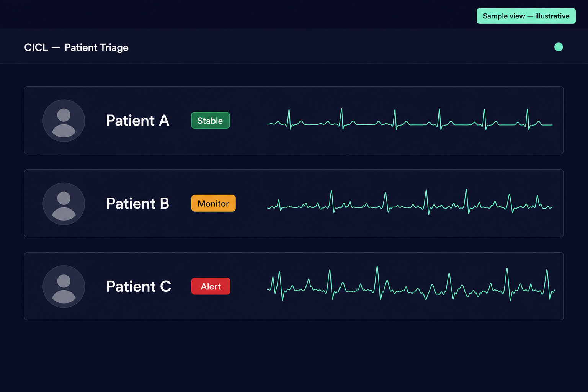Click the "Sample view — illustrative" label

point(526,16)
